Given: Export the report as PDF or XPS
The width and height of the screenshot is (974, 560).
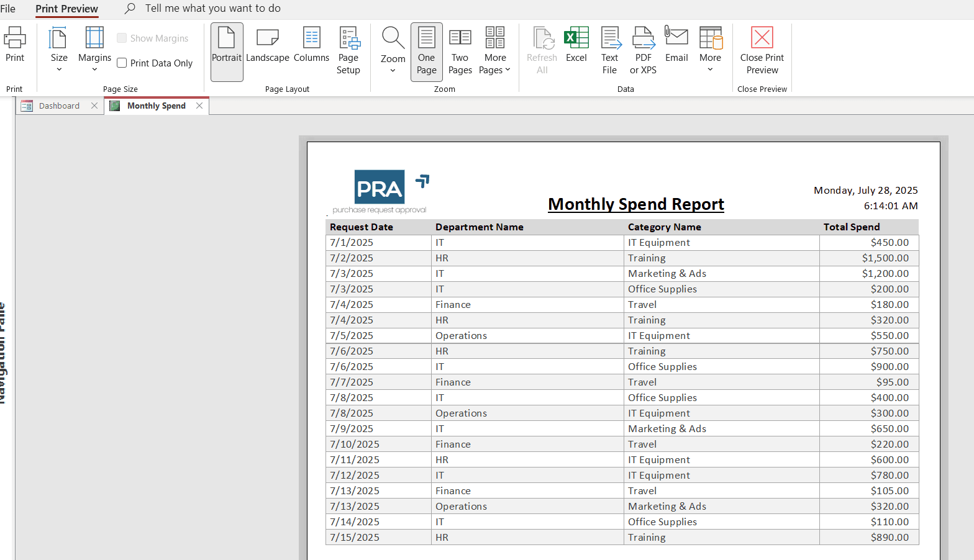Looking at the screenshot, I should click(643, 51).
